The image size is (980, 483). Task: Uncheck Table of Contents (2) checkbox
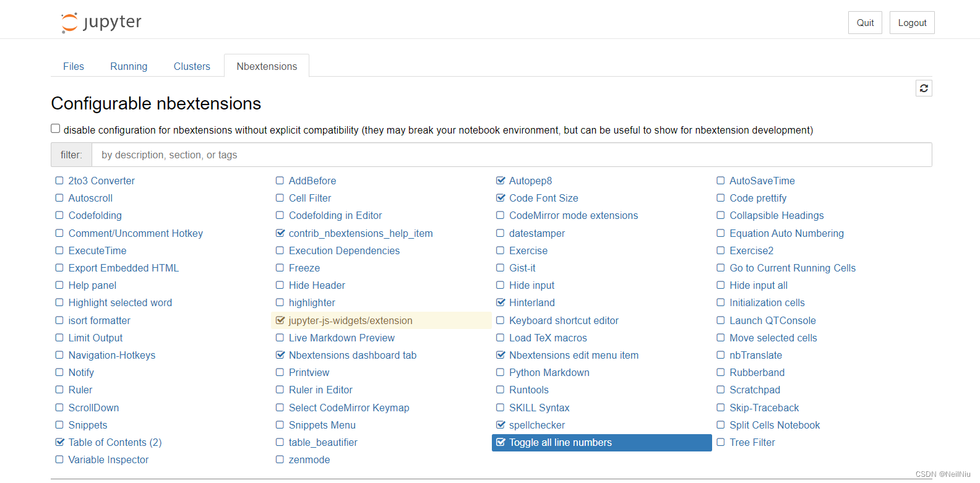pyautogui.click(x=60, y=442)
